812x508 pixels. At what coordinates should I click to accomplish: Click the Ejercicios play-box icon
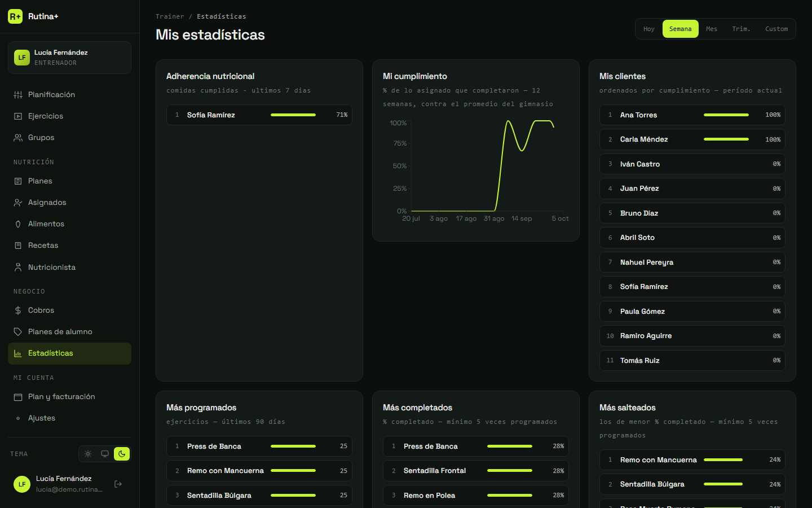[18, 116]
